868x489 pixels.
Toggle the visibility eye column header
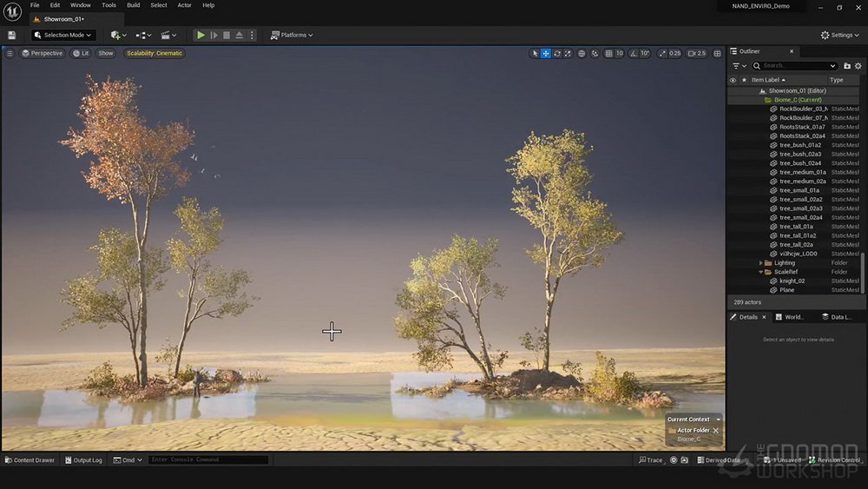tap(733, 80)
